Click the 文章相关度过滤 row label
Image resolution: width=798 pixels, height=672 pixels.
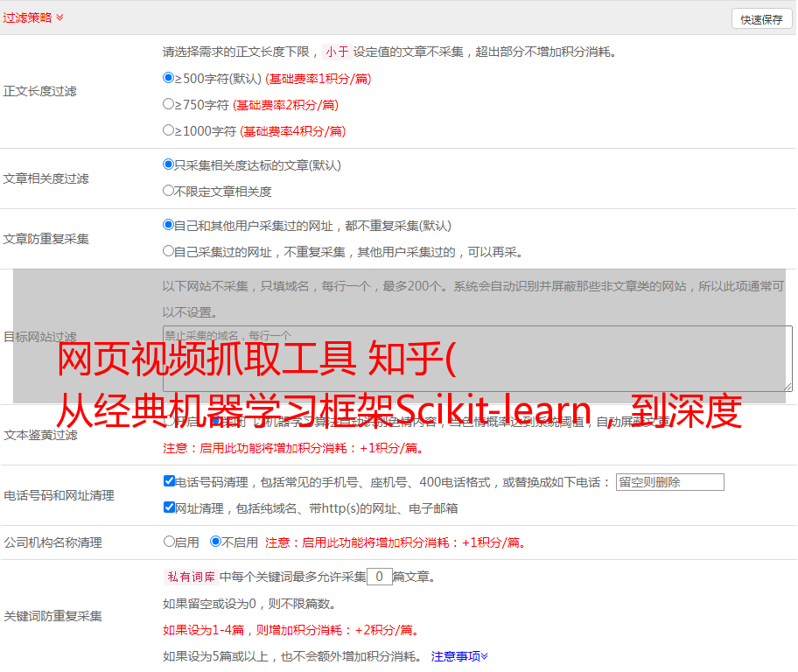[46, 178]
